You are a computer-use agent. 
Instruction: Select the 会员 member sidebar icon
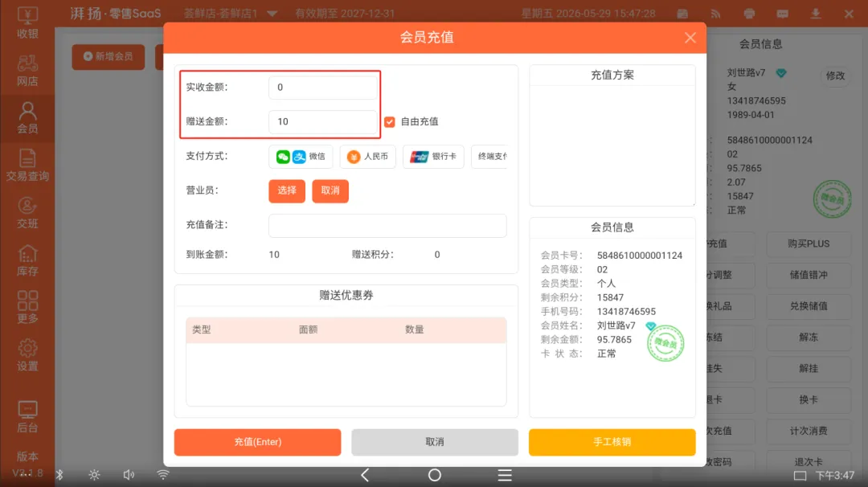tap(27, 118)
